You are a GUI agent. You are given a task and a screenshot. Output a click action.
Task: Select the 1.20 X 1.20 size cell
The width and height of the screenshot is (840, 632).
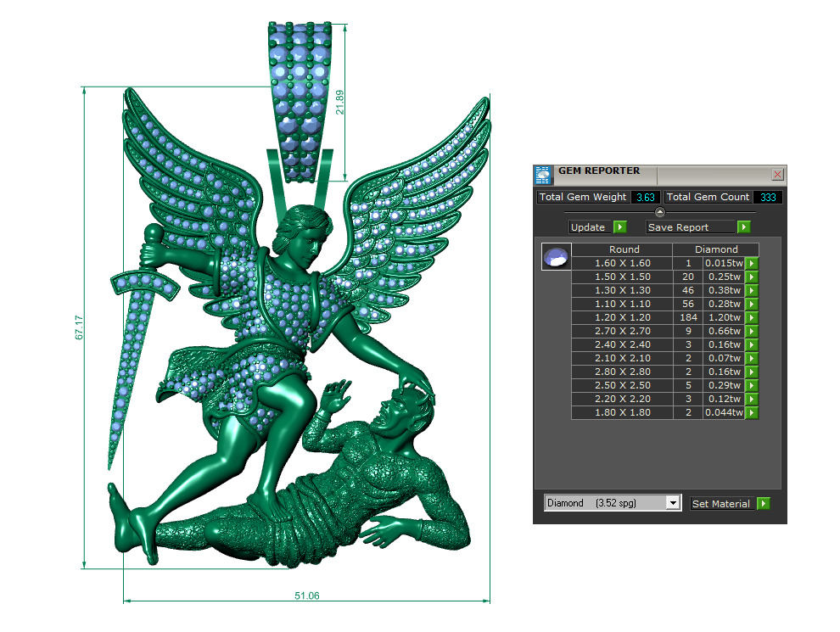(x=623, y=317)
